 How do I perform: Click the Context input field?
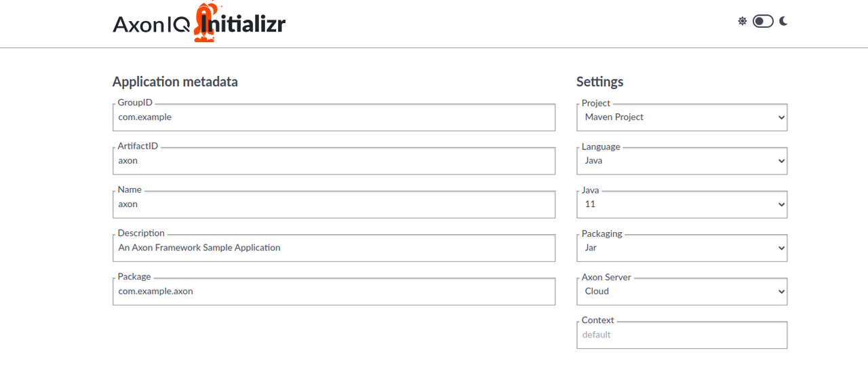click(x=682, y=335)
